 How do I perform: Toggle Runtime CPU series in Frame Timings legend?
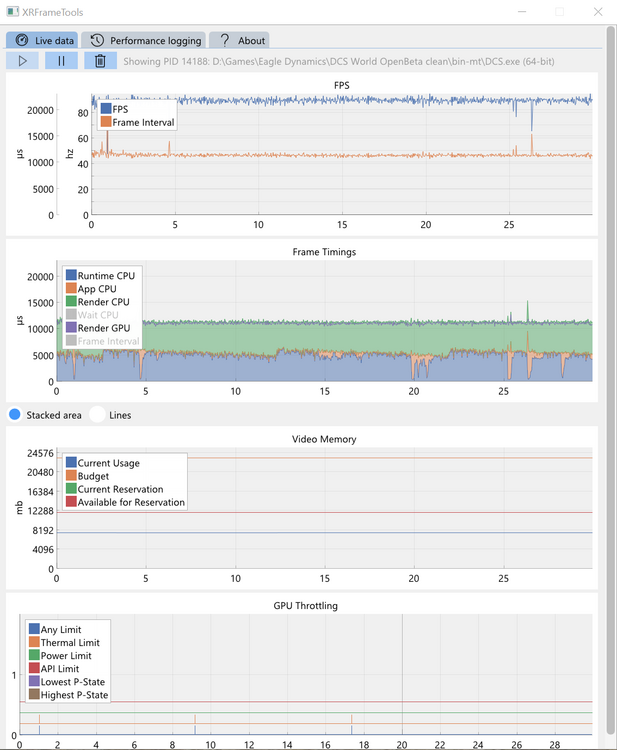(x=72, y=275)
